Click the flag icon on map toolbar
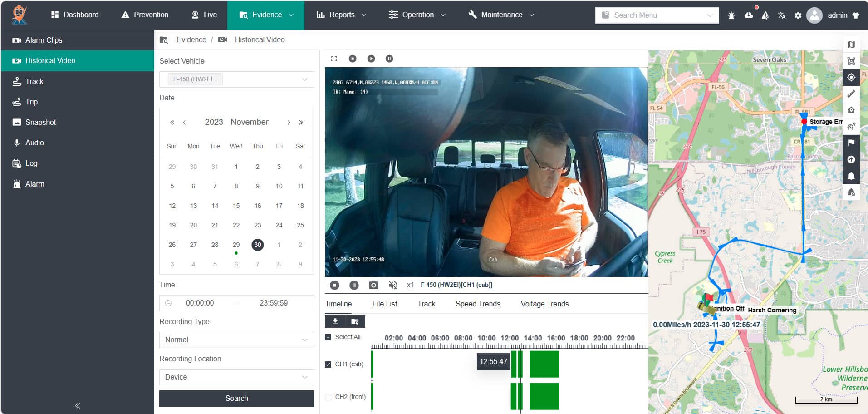The height and width of the screenshot is (414, 868). coord(851,143)
